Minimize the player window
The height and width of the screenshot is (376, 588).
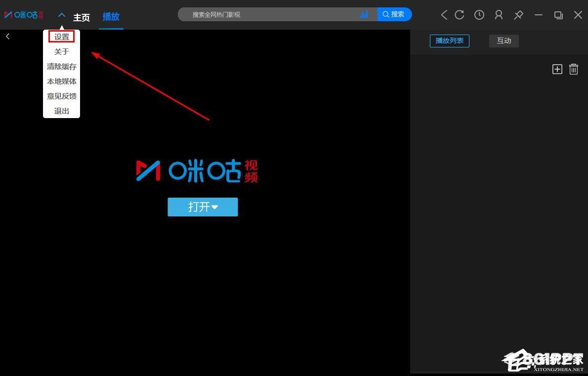point(539,15)
